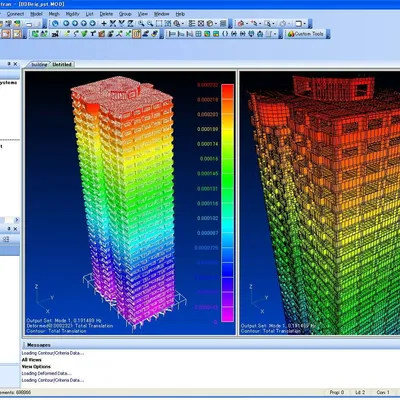Click the Custom Tools button
This screenshot has width=400, height=400.
(306, 34)
